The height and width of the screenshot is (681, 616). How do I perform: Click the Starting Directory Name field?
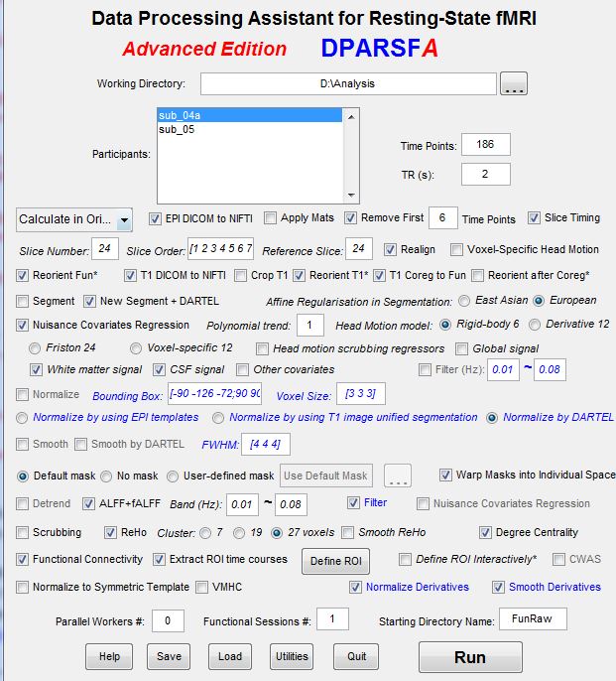pos(533,618)
